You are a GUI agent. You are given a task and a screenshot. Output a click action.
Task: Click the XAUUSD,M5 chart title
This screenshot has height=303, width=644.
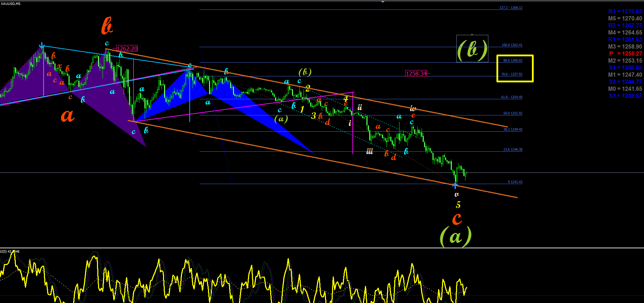click(11, 4)
